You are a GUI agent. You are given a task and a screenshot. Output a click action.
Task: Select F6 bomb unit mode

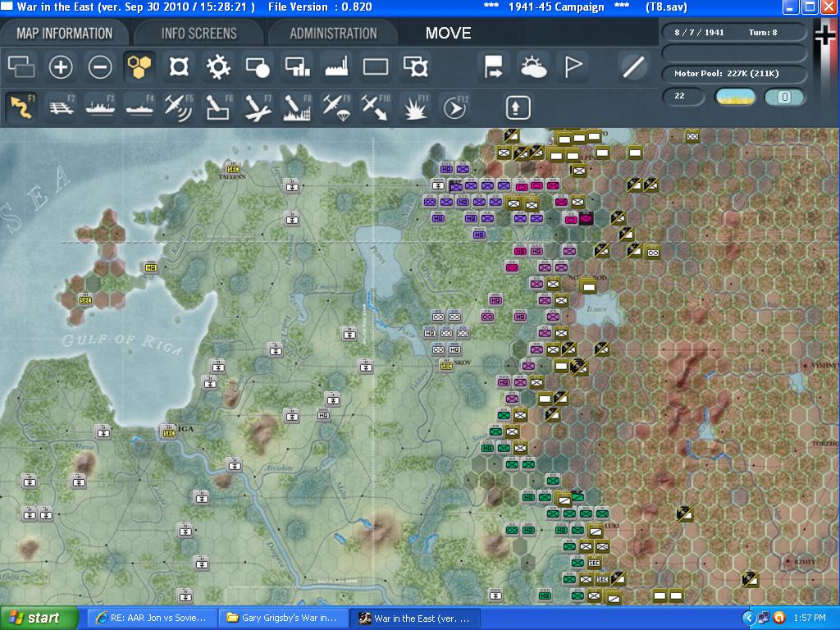coord(218,107)
